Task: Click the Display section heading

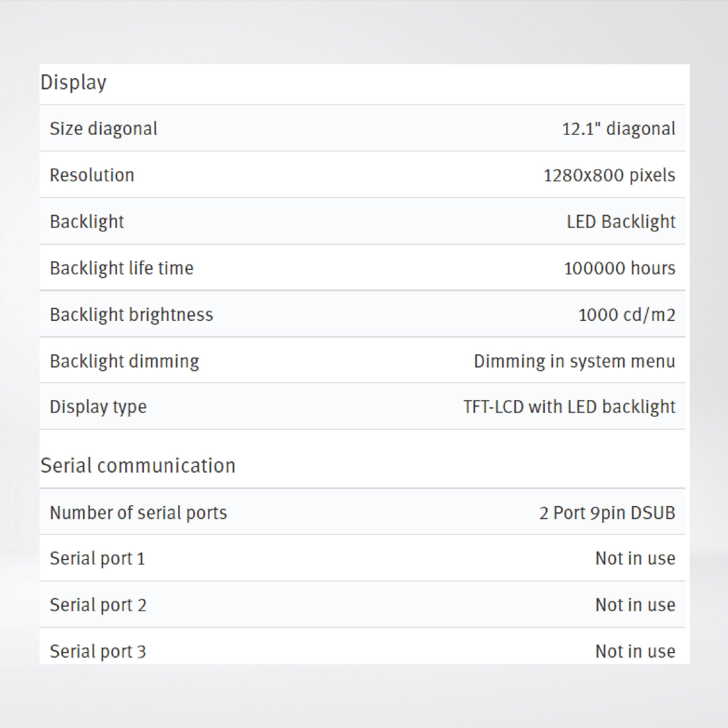Action: 74,83
